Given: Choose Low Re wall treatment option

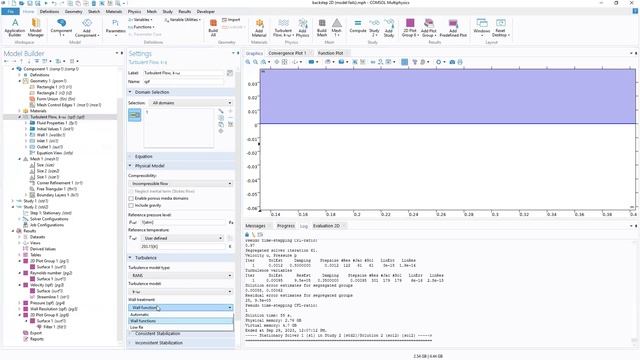Looking at the screenshot, I should (x=181, y=327).
